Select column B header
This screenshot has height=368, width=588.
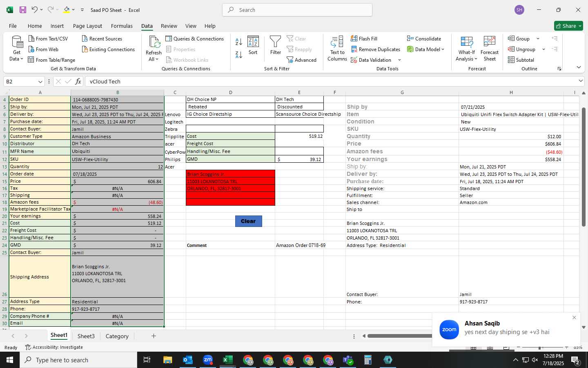(x=118, y=92)
